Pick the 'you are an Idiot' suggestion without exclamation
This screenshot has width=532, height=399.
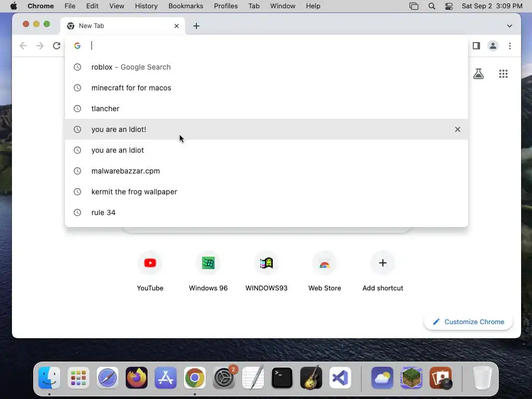coord(267,150)
